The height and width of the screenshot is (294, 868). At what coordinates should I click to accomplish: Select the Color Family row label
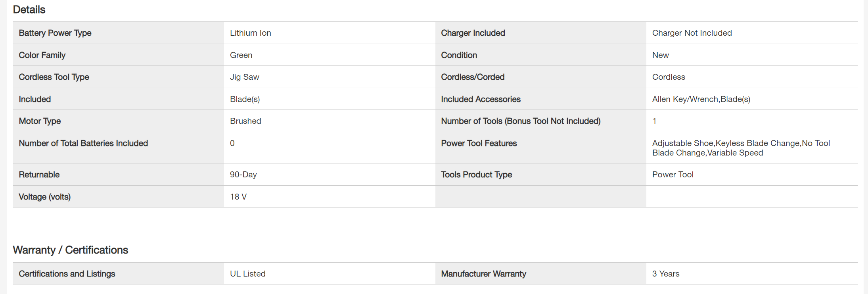(42, 55)
